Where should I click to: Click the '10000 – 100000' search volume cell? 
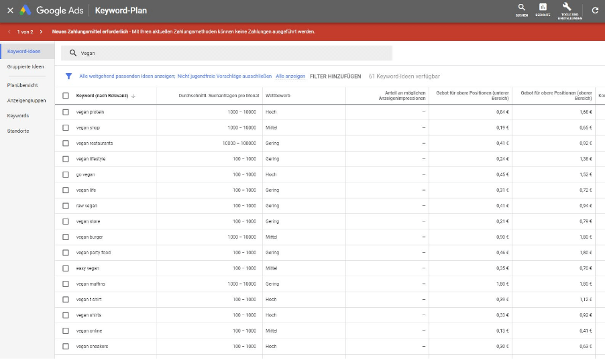coord(239,143)
